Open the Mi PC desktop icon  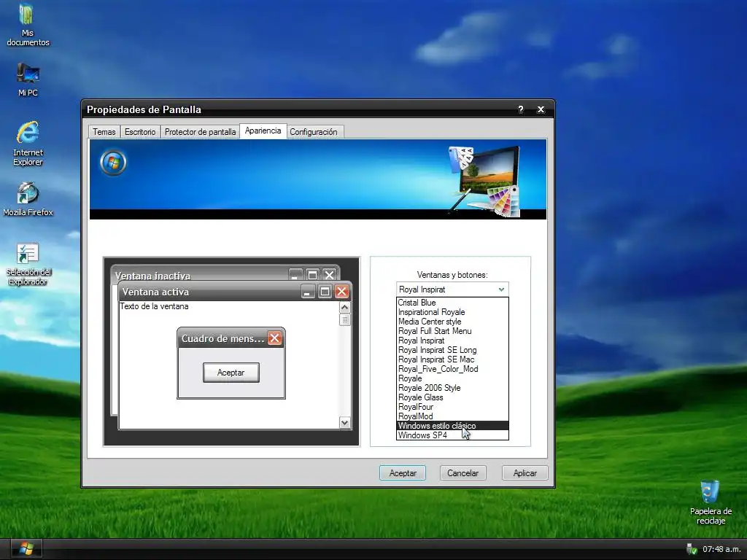[28, 79]
